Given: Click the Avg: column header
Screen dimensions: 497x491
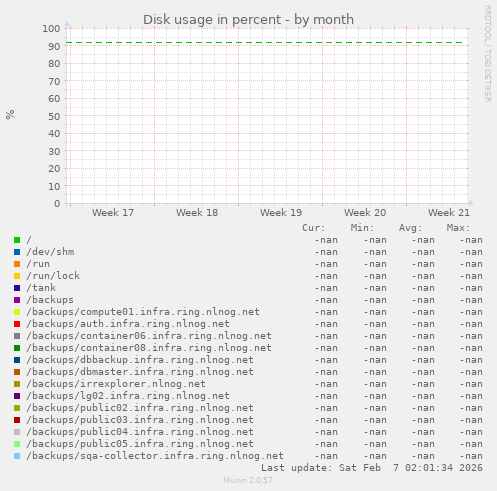Looking at the screenshot, I should point(411,228).
